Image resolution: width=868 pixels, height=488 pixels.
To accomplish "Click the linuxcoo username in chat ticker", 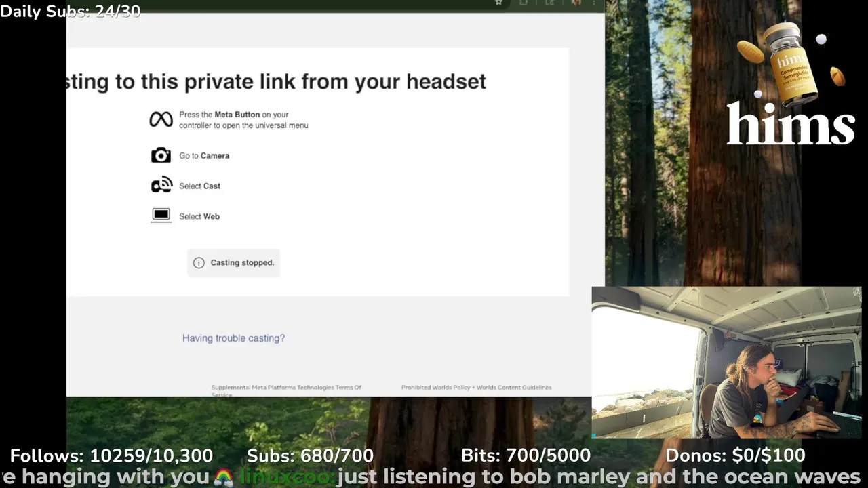I will (288, 476).
